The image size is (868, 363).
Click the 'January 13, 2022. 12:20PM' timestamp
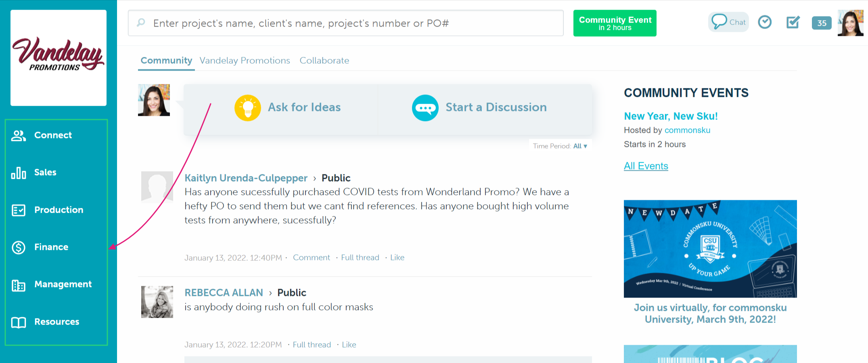(x=233, y=345)
